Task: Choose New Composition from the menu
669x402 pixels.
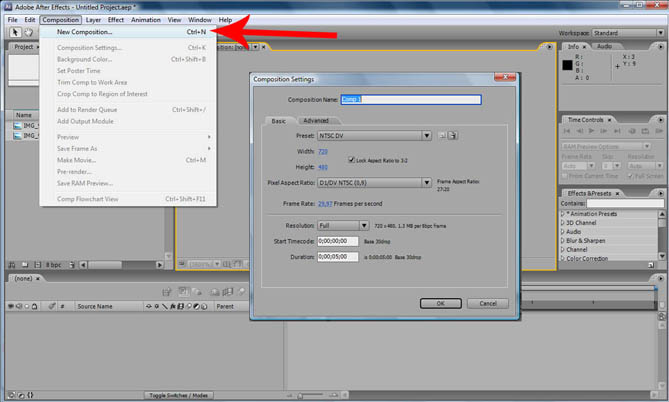Action: click(85, 32)
